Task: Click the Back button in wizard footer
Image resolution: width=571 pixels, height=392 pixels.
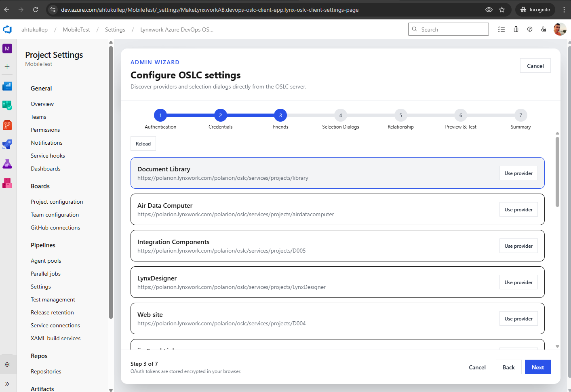Action: pos(508,367)
